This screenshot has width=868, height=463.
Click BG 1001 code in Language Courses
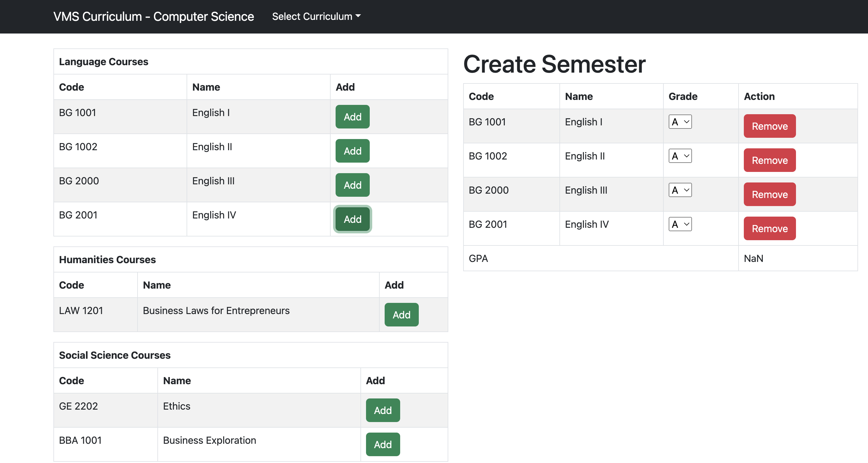pyautogui.click(x=77, y=112)
